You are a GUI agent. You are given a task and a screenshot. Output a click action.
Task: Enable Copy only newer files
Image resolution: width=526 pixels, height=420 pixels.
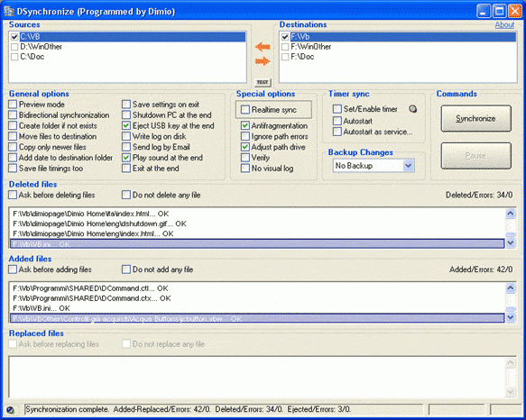click(x=13, y=147)
